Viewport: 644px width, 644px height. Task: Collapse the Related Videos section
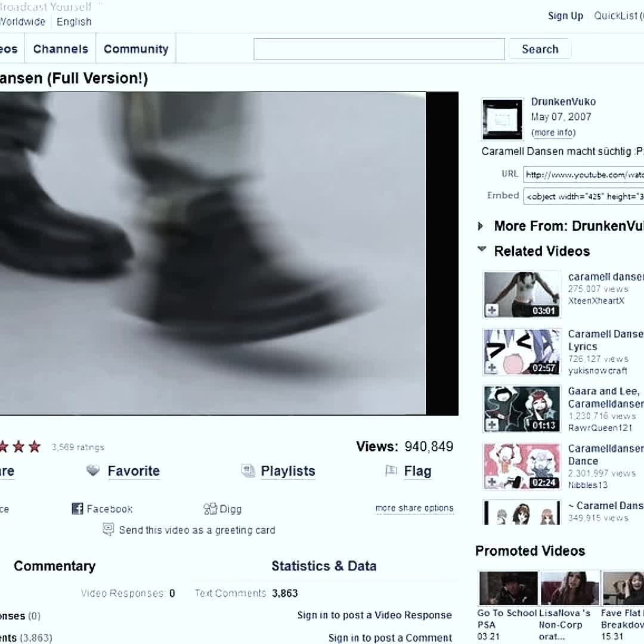click(x=482, y=249)
